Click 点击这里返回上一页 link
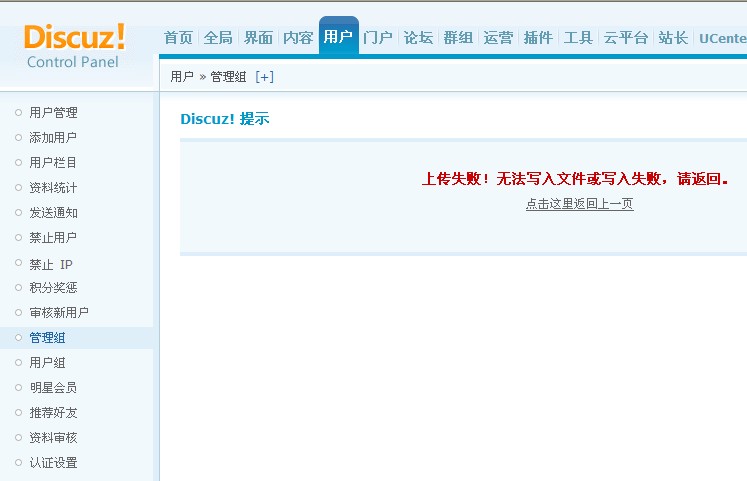The width and height of the screenshot is (747, 481). click(580, 204)
